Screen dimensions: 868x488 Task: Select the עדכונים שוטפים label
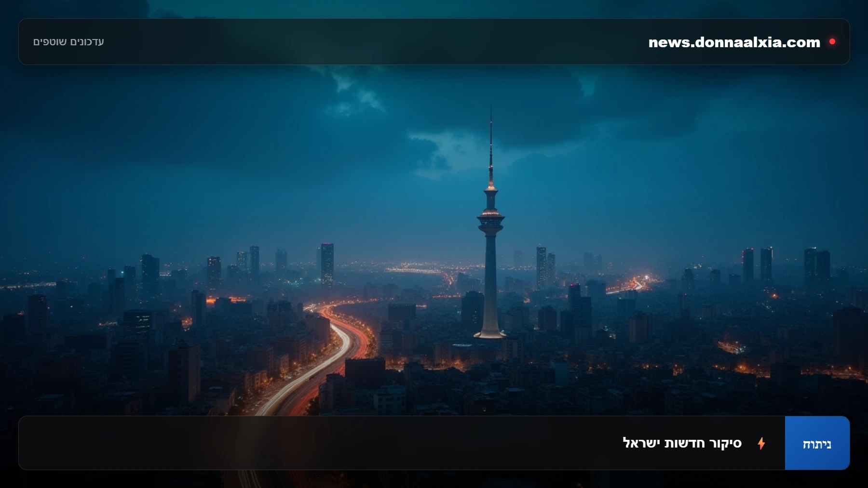pos(68,42)
